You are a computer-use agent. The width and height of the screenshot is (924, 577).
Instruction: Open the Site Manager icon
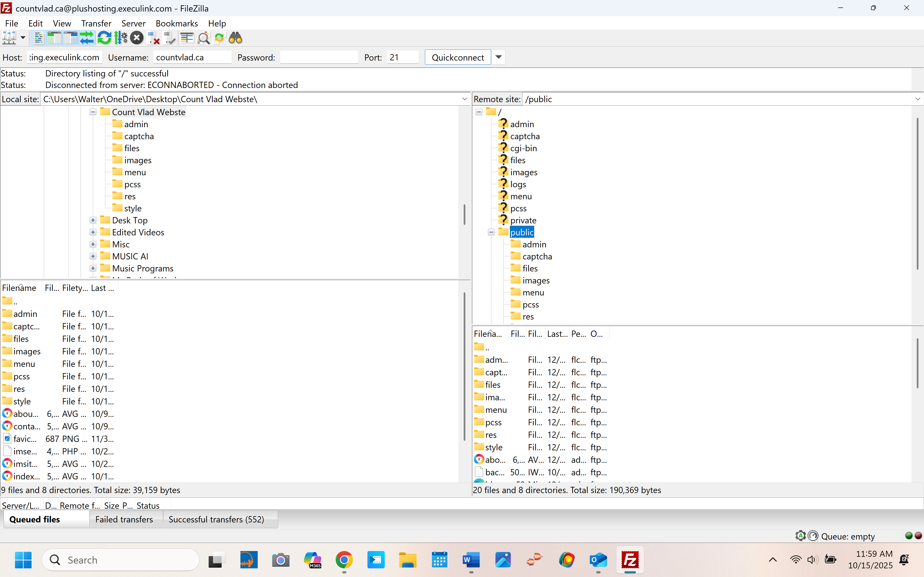(x=8, y=38)
